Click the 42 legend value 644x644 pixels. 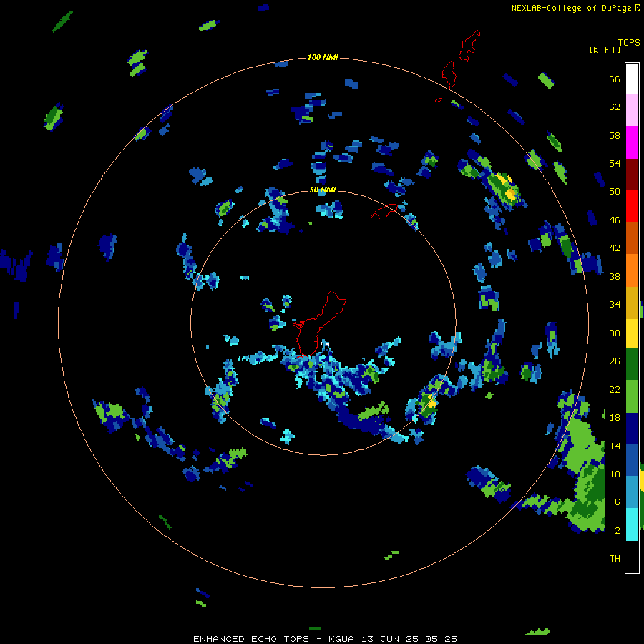click(x=615, y=248)
